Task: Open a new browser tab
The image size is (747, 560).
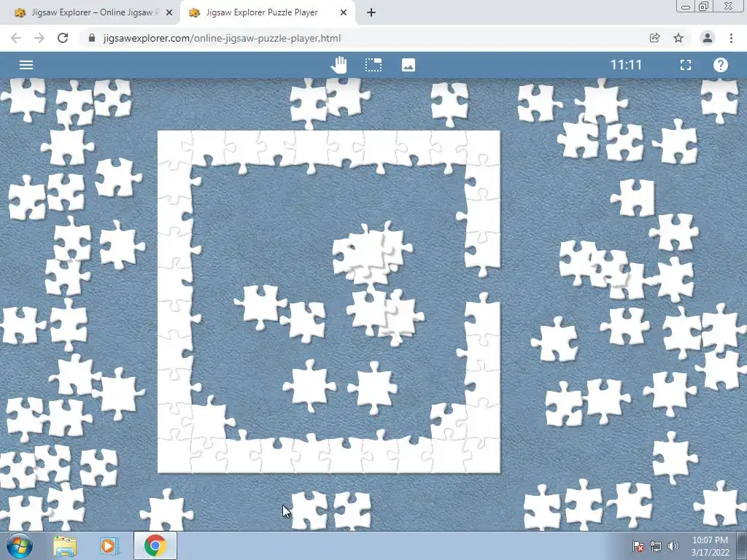Action: click(371, 13)
